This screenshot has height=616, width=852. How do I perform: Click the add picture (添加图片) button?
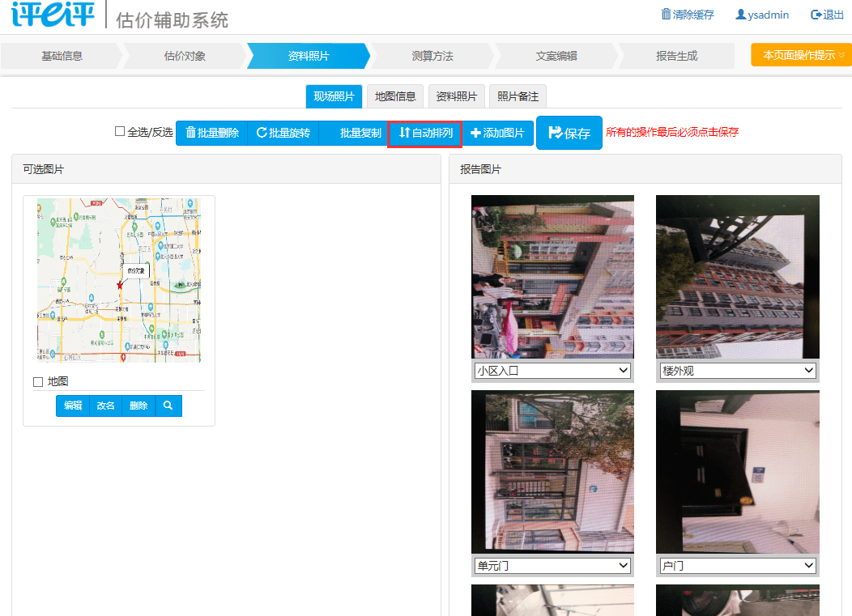tap(497, 133)
